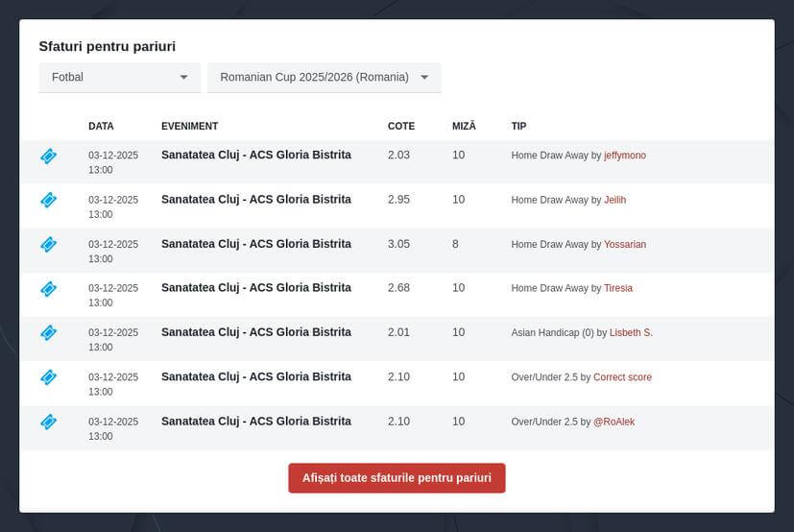The height and width of the screenshot is (532, 794).
Task: Click ticket icon in the Lisbeth S. row
Action: [x=48, y=332]
